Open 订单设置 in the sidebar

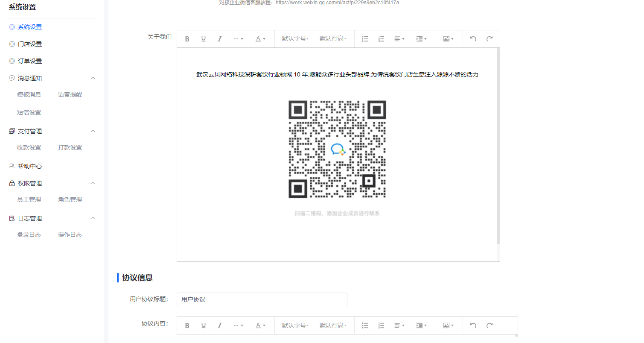tap(30, 61)
